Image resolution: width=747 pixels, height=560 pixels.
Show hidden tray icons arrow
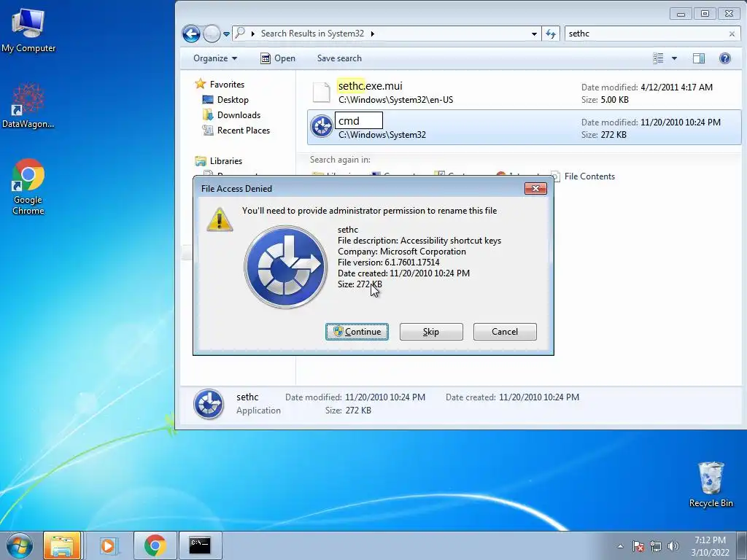click(620, 546)
